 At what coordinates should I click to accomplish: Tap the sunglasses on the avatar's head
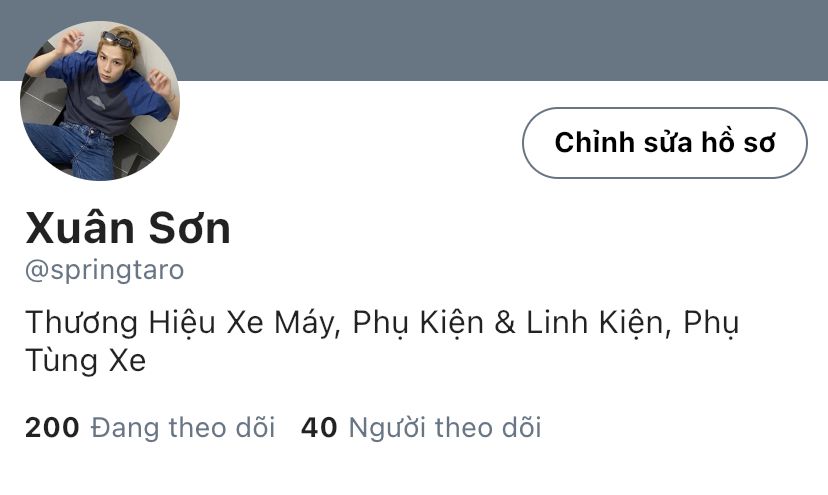118,40
